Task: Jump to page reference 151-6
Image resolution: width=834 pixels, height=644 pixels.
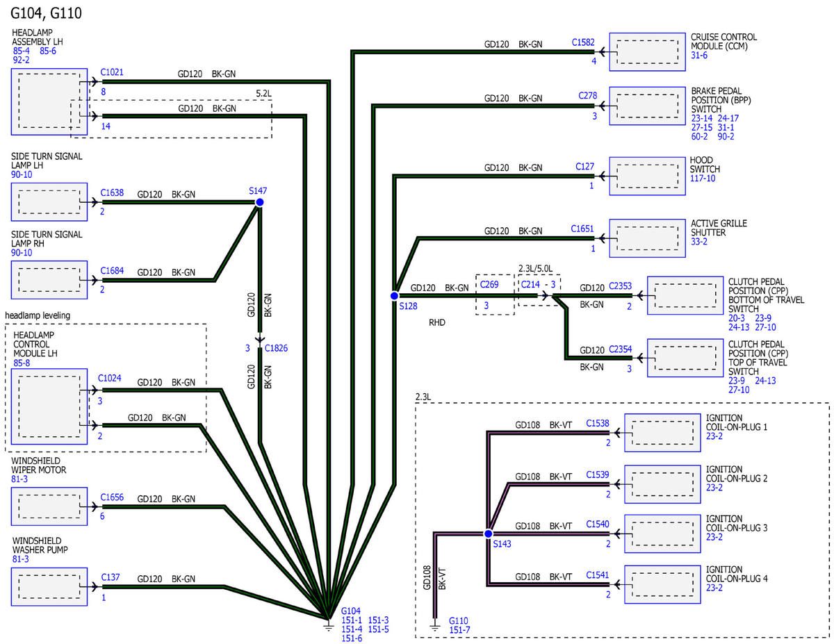Action: [x=352, y=638]
